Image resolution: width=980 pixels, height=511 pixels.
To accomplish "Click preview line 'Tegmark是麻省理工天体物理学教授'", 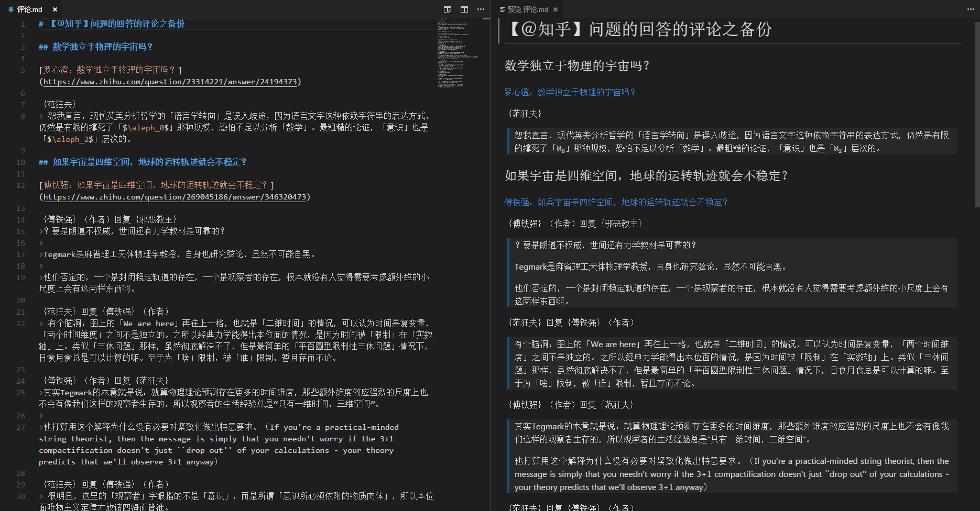I will click(x=651, y=266).
